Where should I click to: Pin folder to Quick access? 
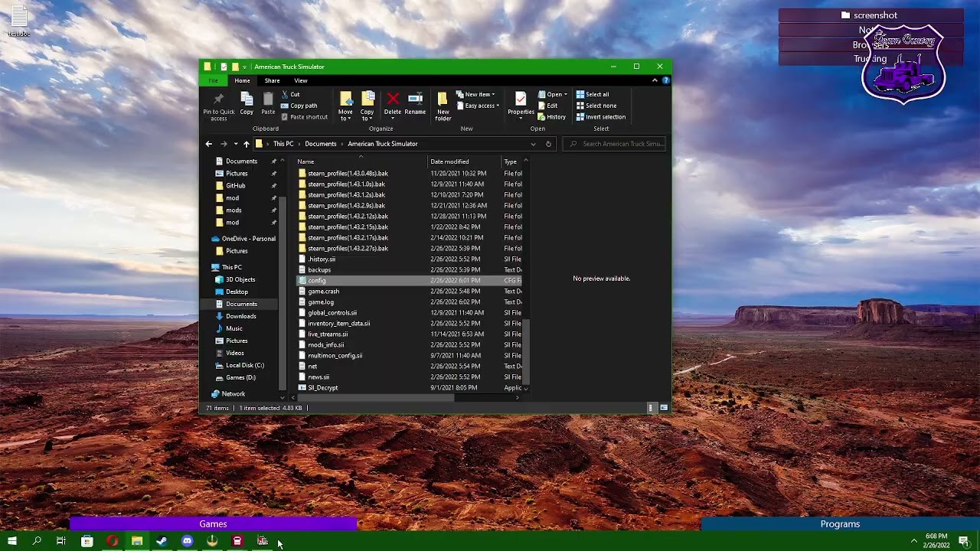pos(218,106)
